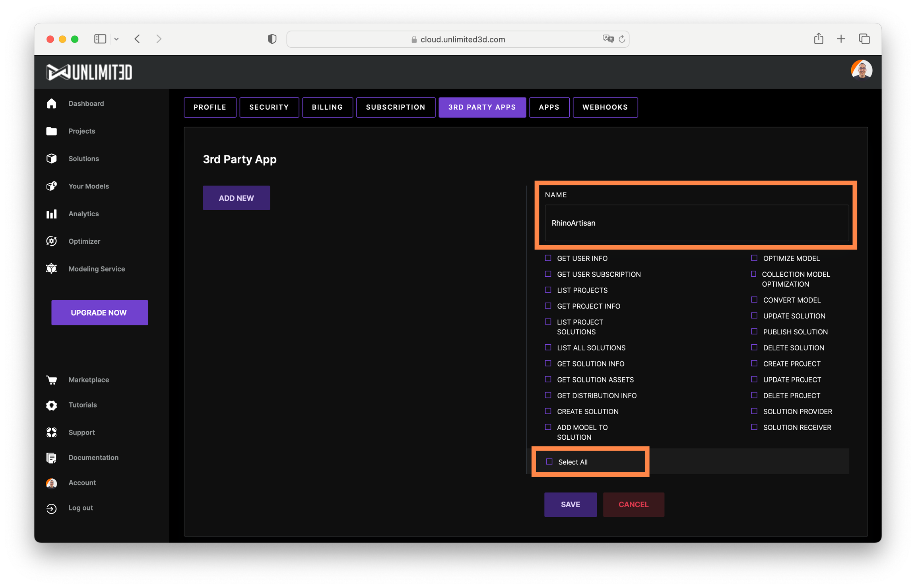Focus the NAME input field
Viewport: 916px width, 588px height.
[x=696, y=223]
